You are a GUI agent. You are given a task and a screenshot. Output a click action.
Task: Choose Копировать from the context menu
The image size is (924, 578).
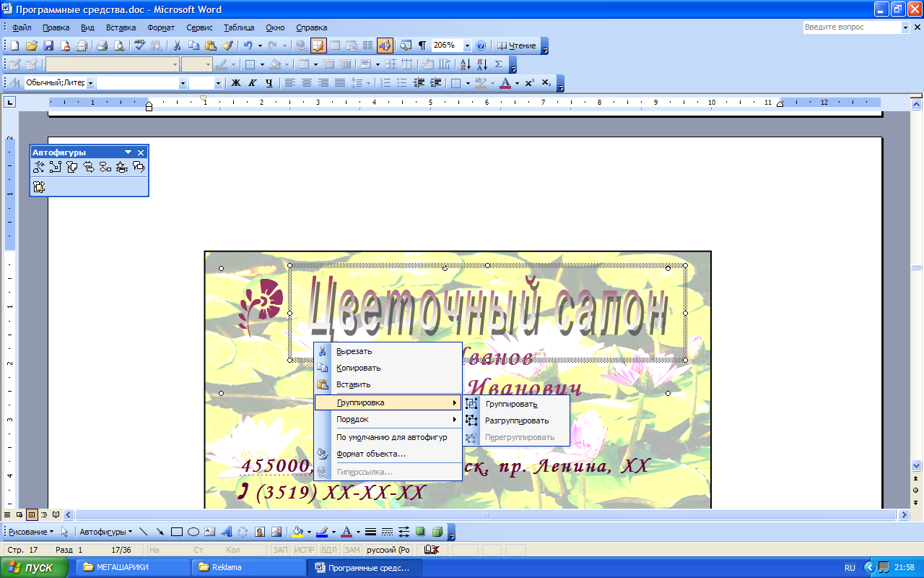click(x=388, y=368)
